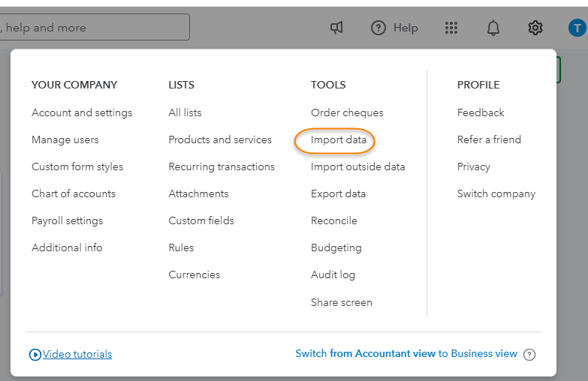Open the apps grid icon
The width and height of the screenshot is (588, 381).
pos(451,28)
